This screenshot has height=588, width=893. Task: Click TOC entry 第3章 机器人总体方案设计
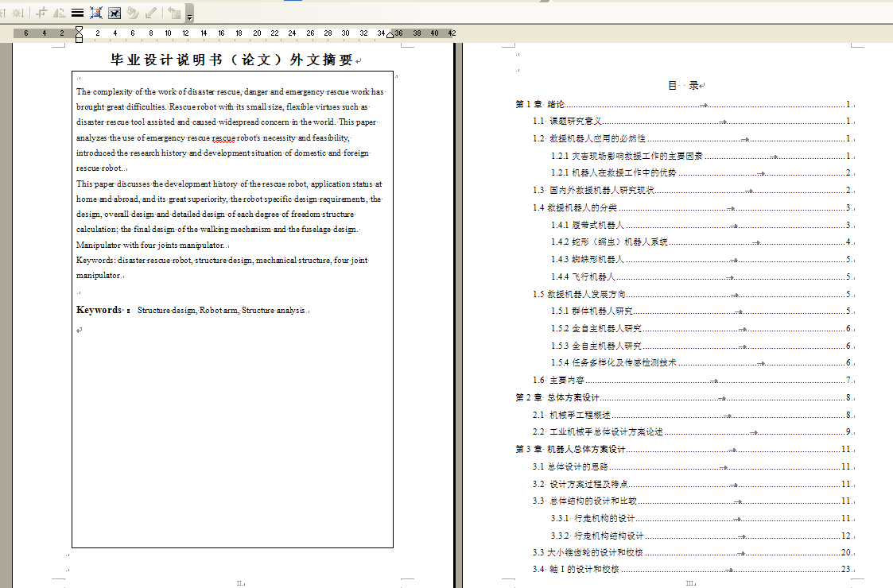pos(683,449)
